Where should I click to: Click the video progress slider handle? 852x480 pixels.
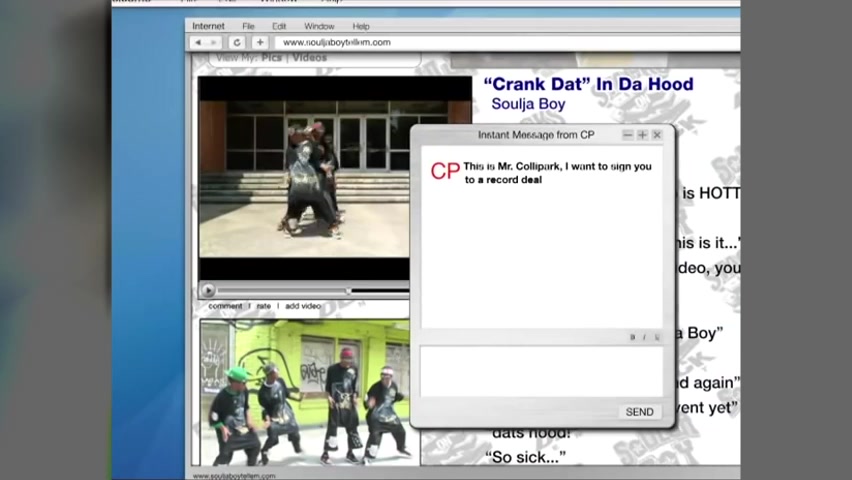click(349, 291)
